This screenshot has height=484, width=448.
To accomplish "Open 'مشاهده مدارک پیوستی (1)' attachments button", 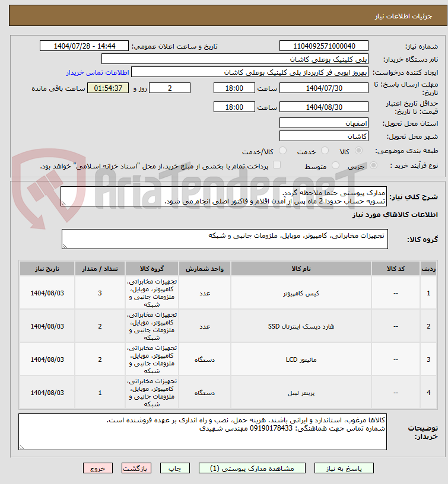I will (252, 468).
